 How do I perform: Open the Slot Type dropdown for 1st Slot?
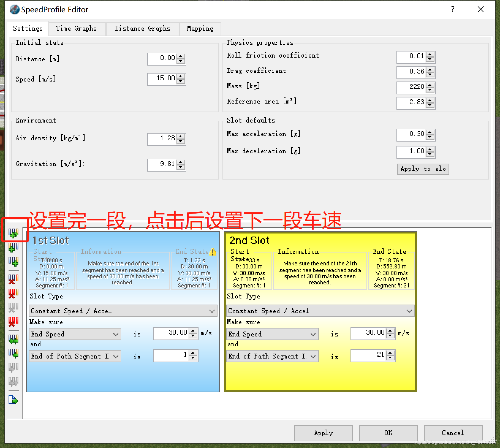coord(212,311)
